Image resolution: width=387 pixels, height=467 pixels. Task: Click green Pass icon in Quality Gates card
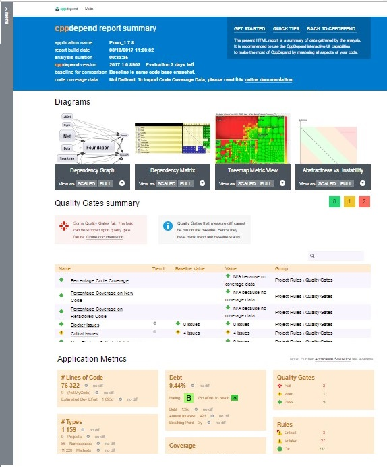(x=279, y=402)
